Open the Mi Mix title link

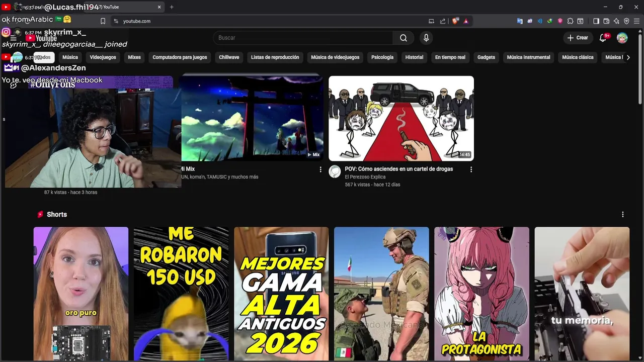pos(187,169)
